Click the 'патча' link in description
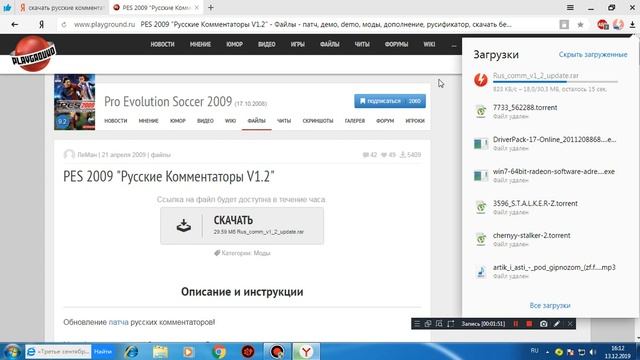 (118, 322)
